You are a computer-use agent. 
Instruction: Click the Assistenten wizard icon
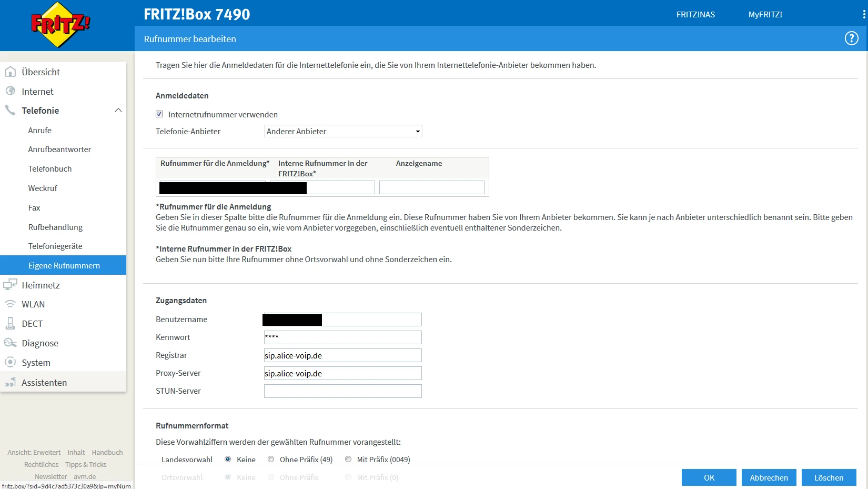click(10, 382)
